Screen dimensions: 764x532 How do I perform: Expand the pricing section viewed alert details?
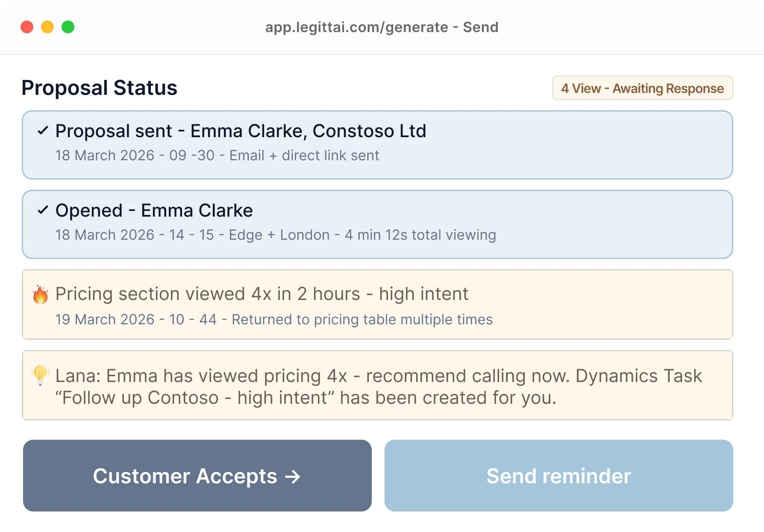(x=377, y=305)
